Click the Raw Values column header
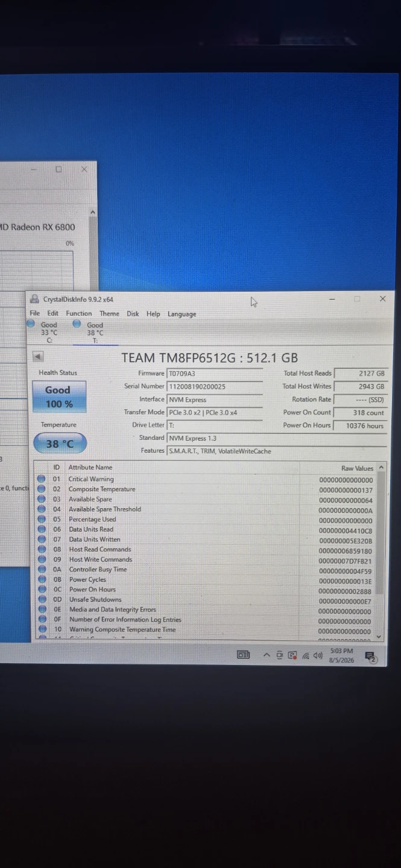 coord(357,468)
